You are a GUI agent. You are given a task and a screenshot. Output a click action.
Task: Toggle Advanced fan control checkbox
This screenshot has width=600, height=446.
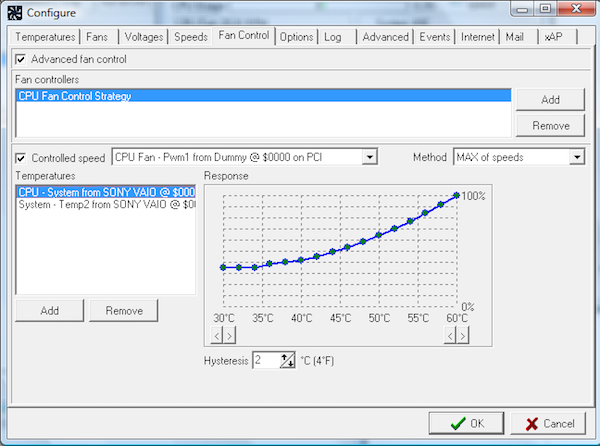(21, 59)
